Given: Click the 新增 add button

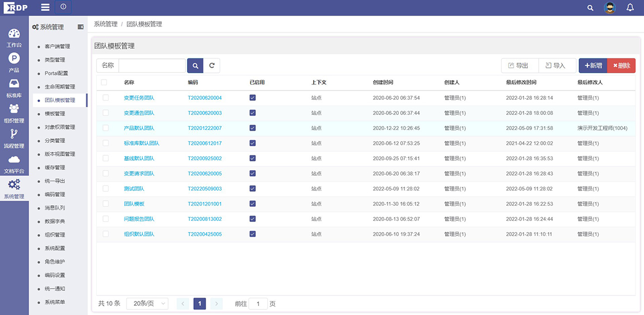Looking at the screenshot, I should [x=593, y=66].
